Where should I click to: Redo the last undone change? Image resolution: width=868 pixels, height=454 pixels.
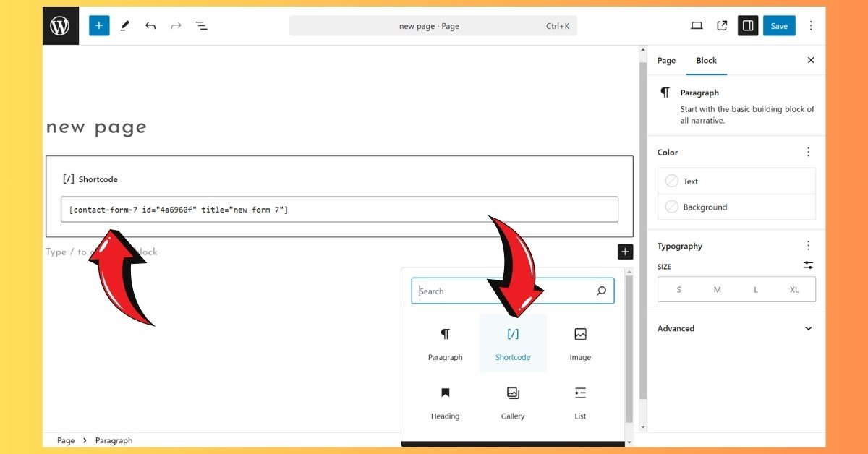(176, 25)
